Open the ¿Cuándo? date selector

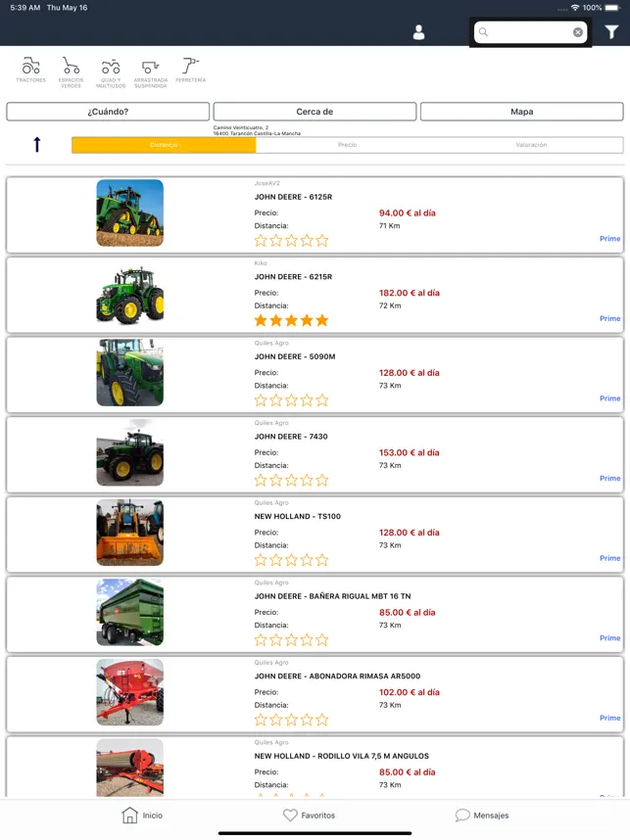point(108,112)
